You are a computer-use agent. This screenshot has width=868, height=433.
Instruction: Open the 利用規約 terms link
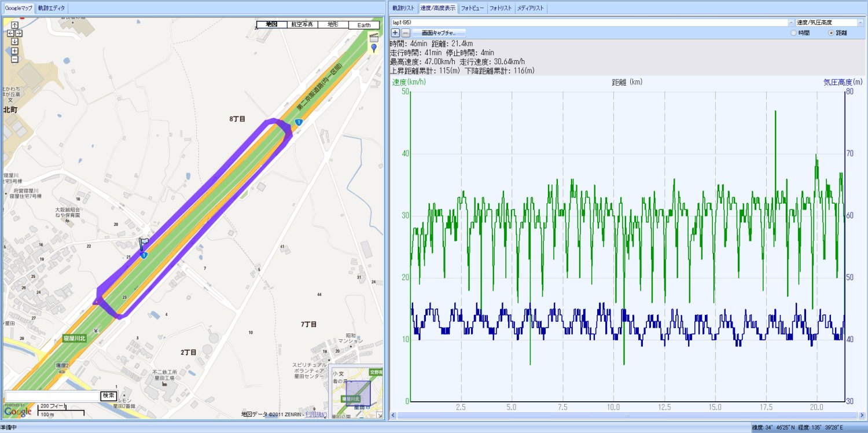coord(316,414)
